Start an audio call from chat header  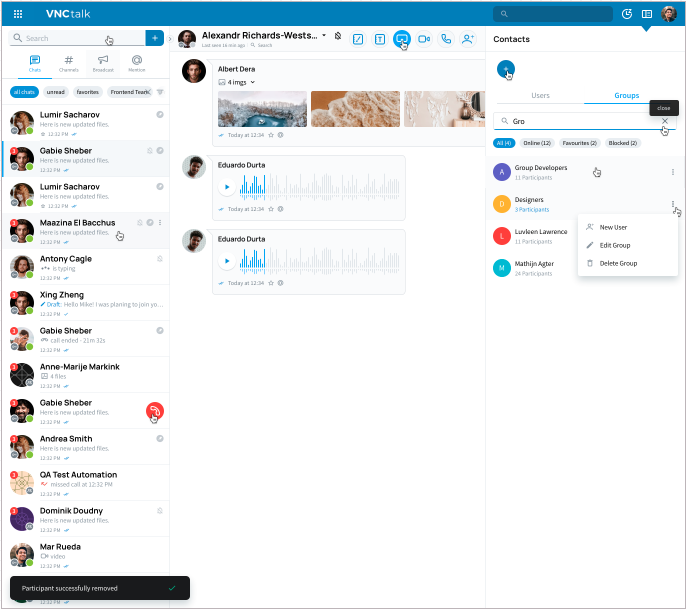pyautogui.click(x=446, y=38)
